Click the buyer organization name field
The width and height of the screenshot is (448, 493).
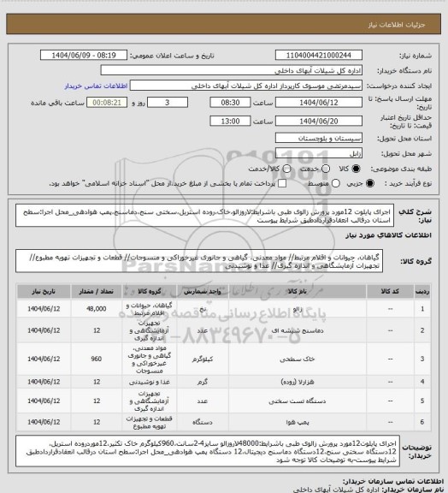point(231,70)
